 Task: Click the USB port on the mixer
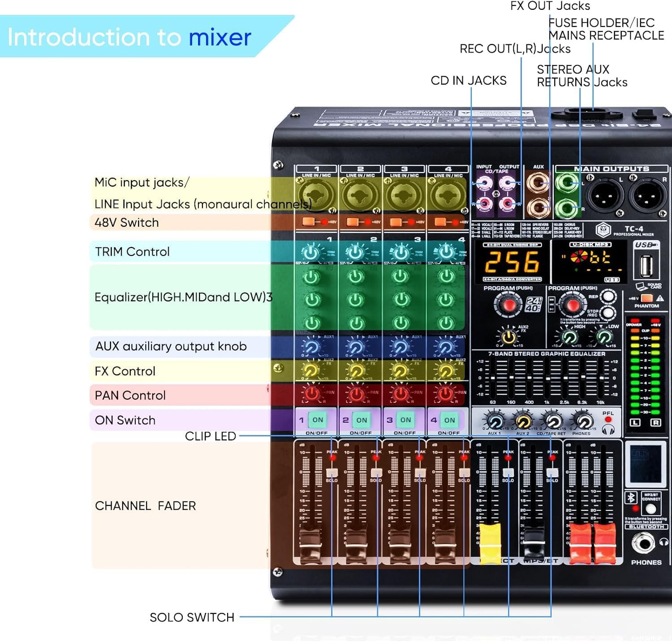[646, 266]
